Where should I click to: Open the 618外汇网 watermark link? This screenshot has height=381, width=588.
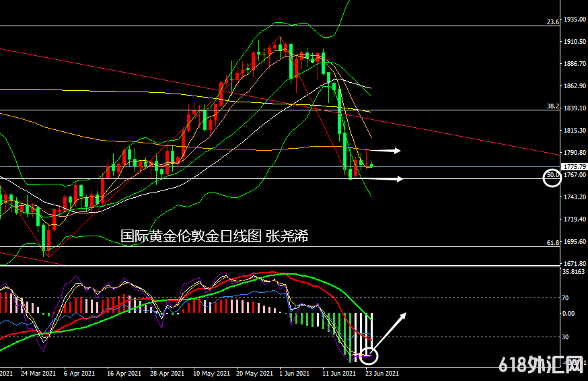[x=541, y=366]
